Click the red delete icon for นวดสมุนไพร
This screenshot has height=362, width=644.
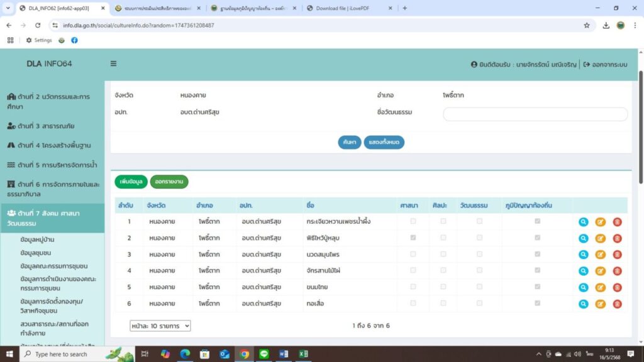pyautogui.click(x=617, y=255)
